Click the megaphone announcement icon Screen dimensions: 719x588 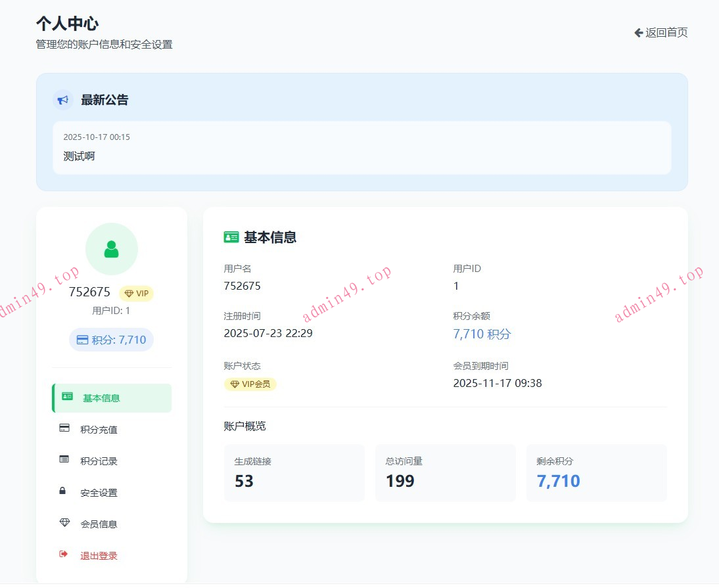(x=63, y=100)
